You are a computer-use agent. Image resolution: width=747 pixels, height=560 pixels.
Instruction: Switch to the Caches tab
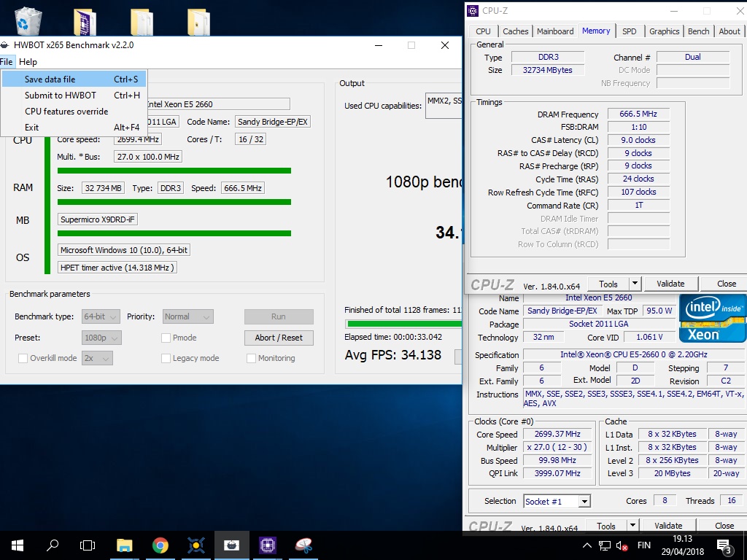[516, 31]
